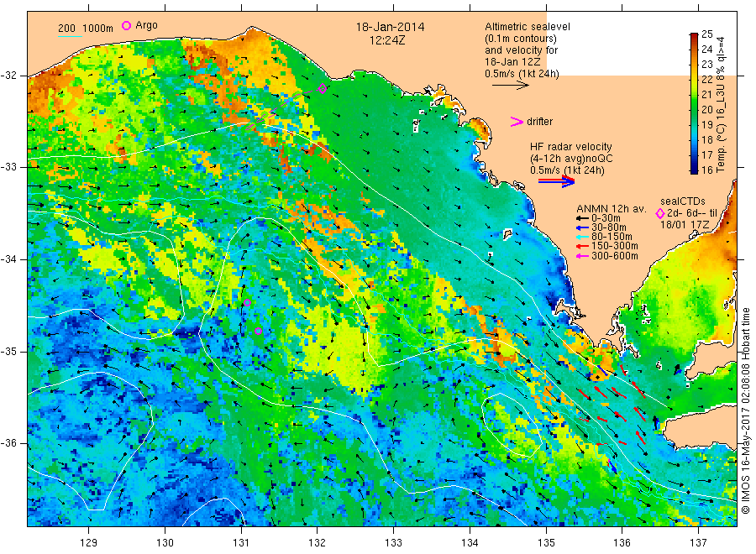Click the 135 longitude axis label
Image resolution: width=756 pixels, height=554 pixels.
[x=546, y=543]
